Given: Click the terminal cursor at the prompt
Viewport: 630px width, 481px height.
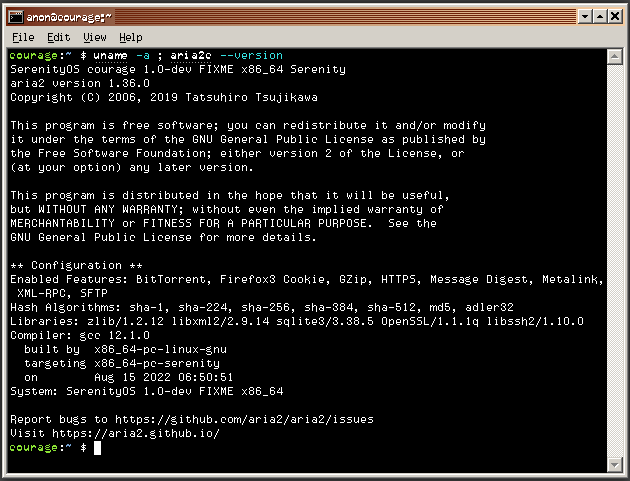Looking at the screenshot, I should coord(98,448).
